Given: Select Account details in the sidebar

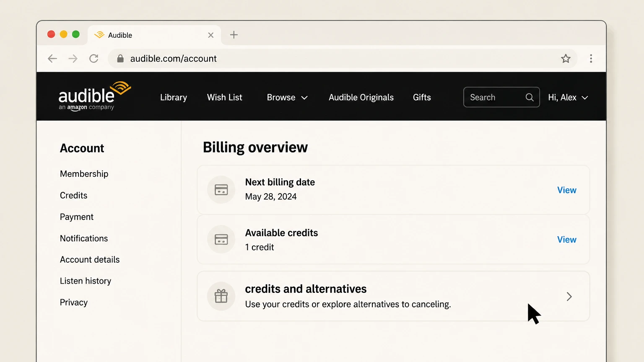Looking at the screenshot, I should pyautogui.click(x=90, y=259).
